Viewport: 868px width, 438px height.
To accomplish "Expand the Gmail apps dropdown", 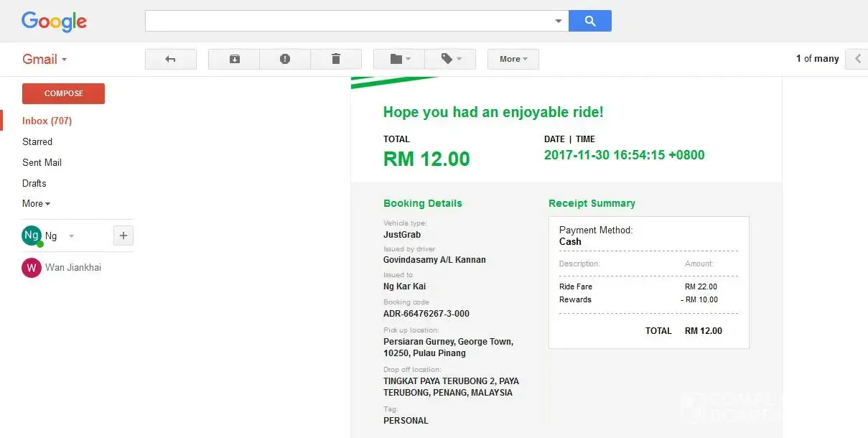I will (45, 60).
